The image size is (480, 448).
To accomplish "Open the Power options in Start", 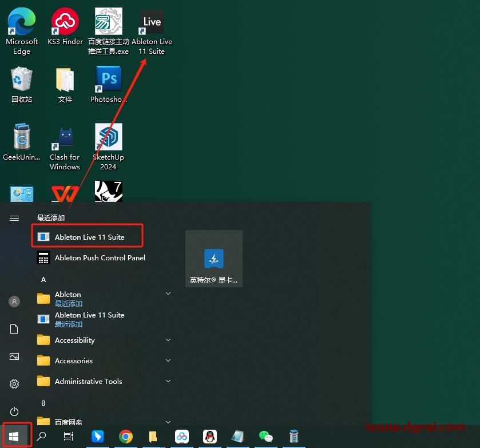I will [14, 411].
